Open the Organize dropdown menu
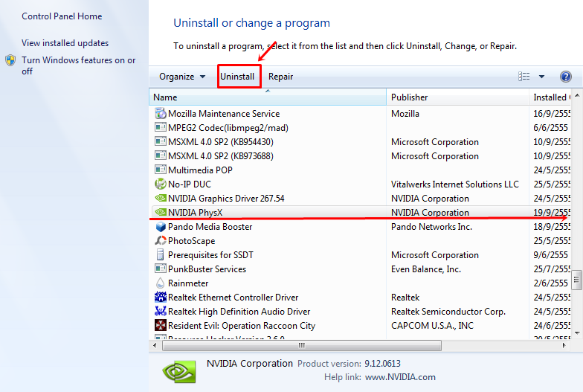Image resolution: width=583 pixels, height=392 pixels. click(181, 77)
